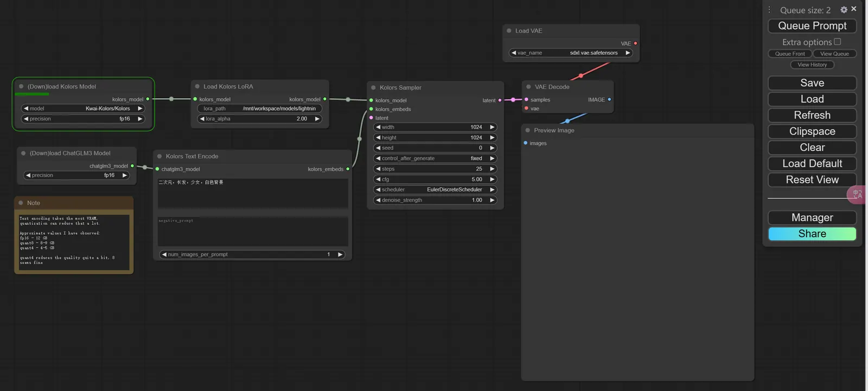Close the queue menu panel with X
This screenshot has height=391, width=868.
tap(854, 9)
